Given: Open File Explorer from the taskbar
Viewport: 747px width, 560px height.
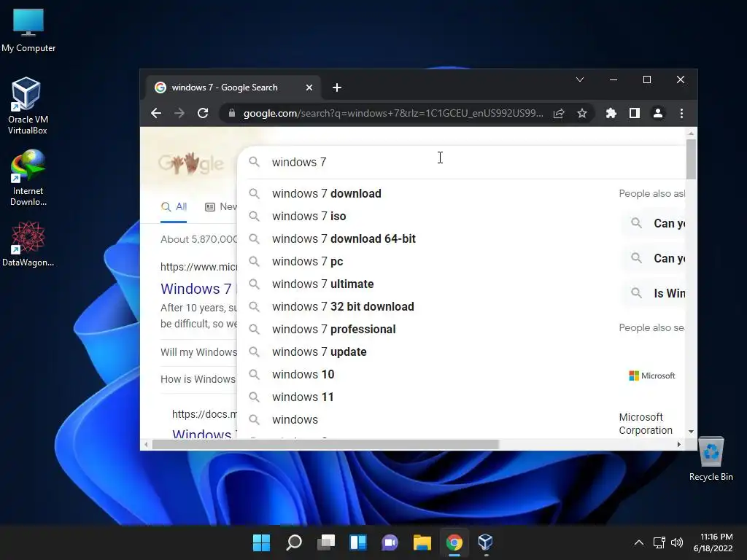Looking at the screenshot, I should (422, 542).
